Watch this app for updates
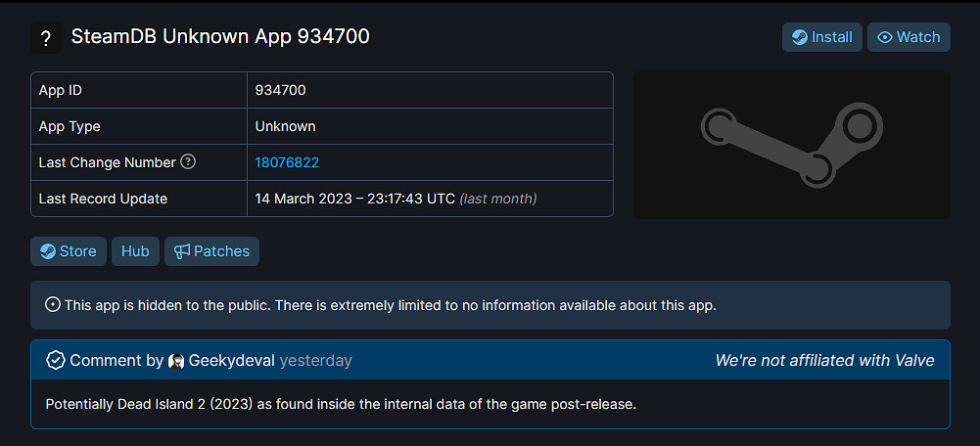Viewport: 980px width, 446px height. pyautogui.click(x=909, y=37)
